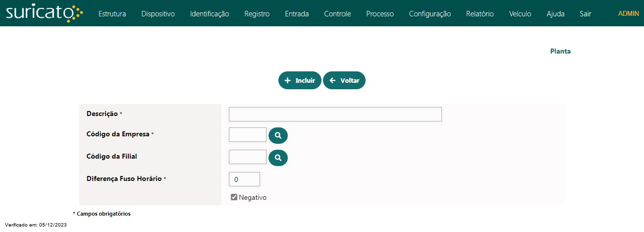Click the Código da Empresa input box
Viewport: 644px width, 232px height.
coord(248,134)
